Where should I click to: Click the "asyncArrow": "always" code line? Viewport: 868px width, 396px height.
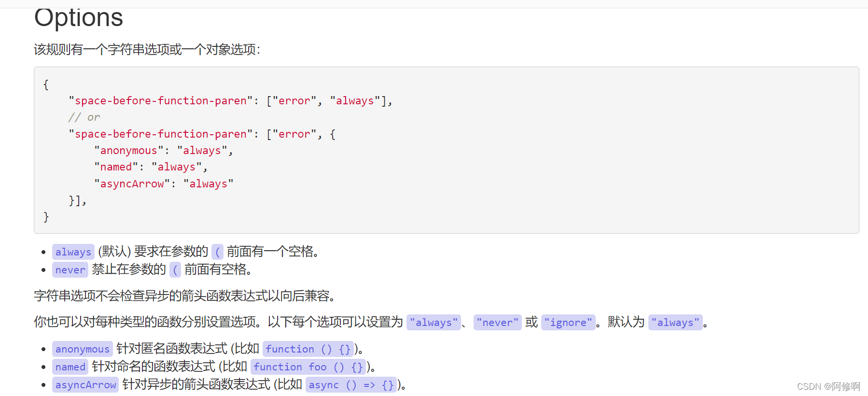tap(164, 184)
